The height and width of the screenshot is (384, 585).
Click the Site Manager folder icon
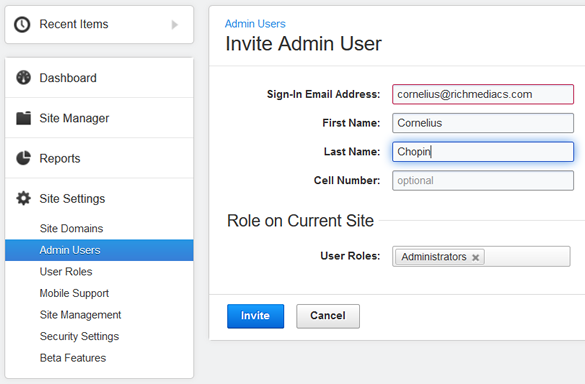pos(23,118)
